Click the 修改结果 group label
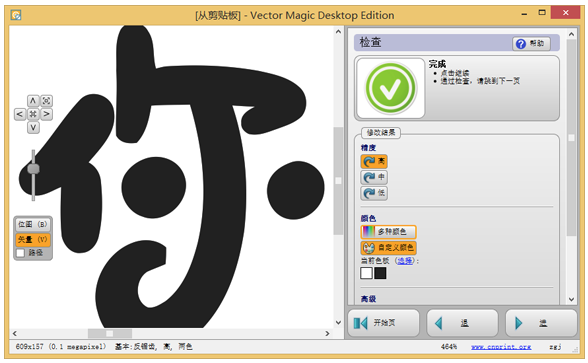This screenshot has width=588, height=363. [x=381, y=133]
